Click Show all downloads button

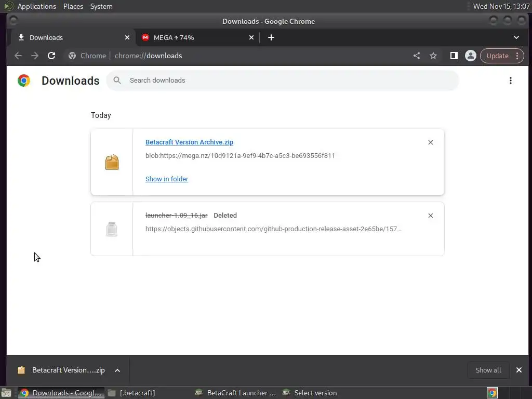click(488, 370)
